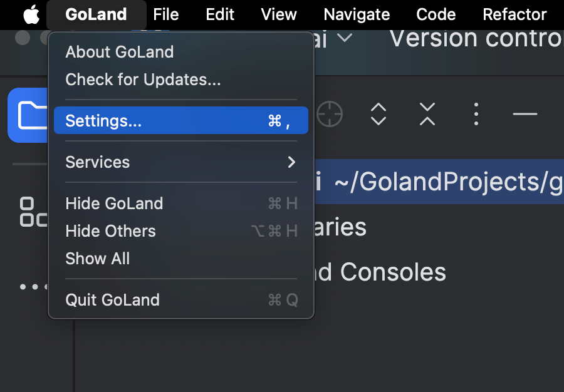Expand All nodes using the double-chevron icon
This screenshot has height=392, width=564.
pos(378,114)
